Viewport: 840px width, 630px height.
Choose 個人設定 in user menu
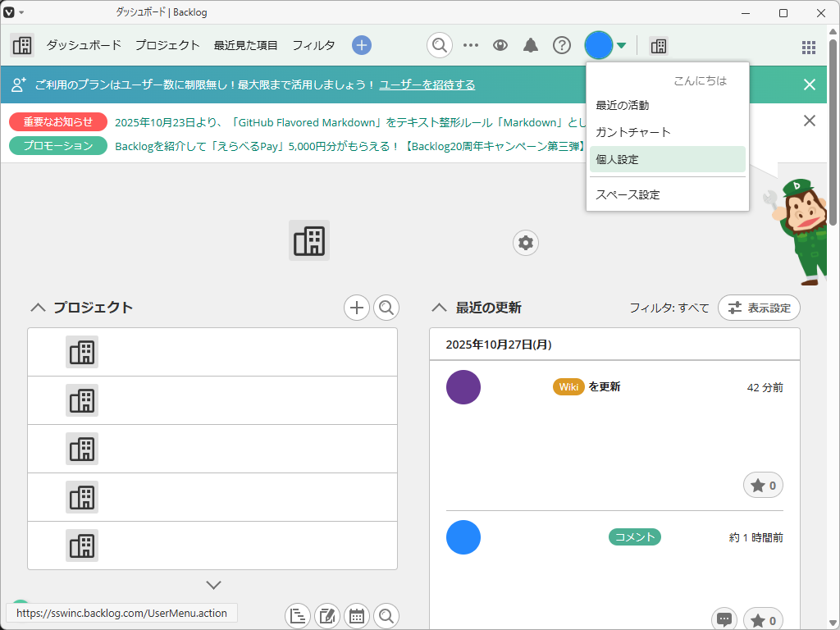coord(668,159)
